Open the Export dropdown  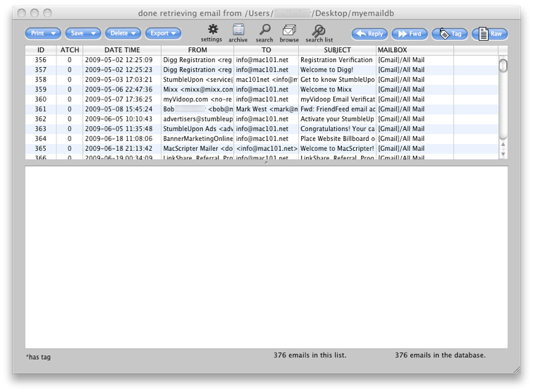pos(163,33)
